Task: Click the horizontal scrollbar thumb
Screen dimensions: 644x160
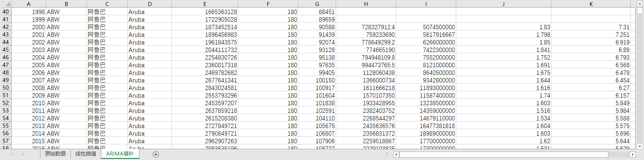Action: click(x=503, y=154)
